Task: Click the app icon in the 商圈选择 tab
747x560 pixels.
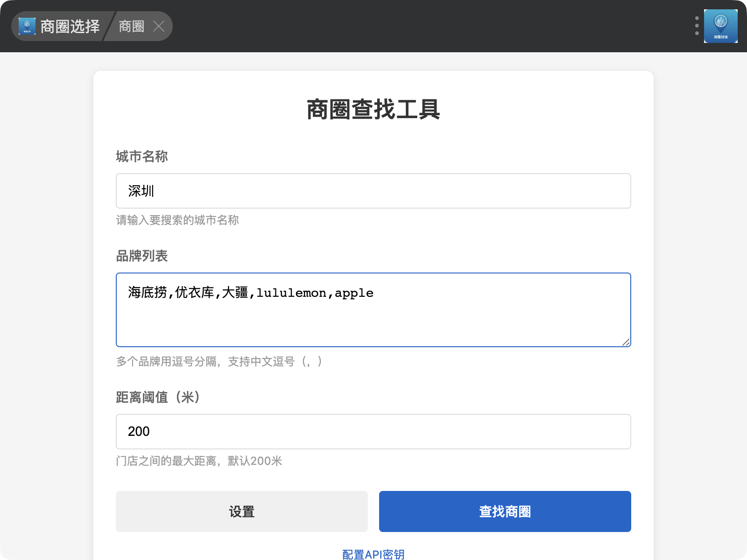Action: coord(27,26)
